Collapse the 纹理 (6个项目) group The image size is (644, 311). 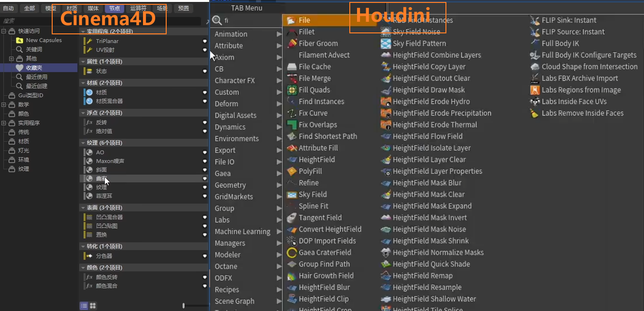click(83, 143)
